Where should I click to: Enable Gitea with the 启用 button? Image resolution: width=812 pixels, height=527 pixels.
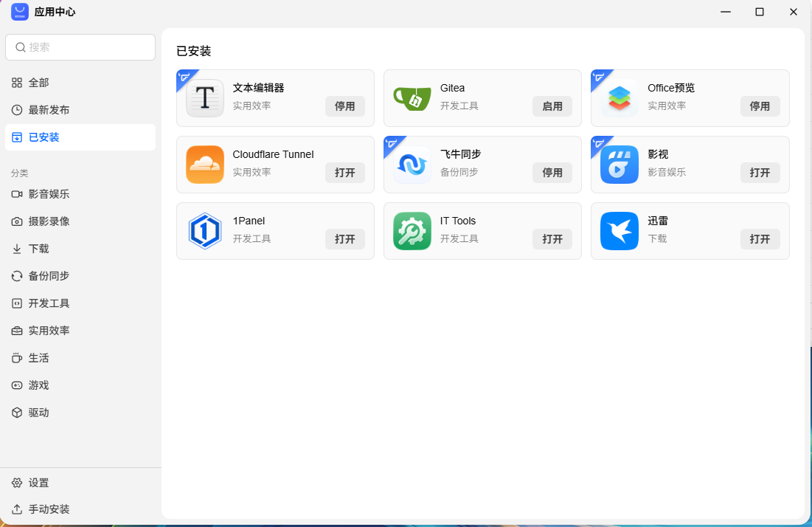(x=552, y=106)
